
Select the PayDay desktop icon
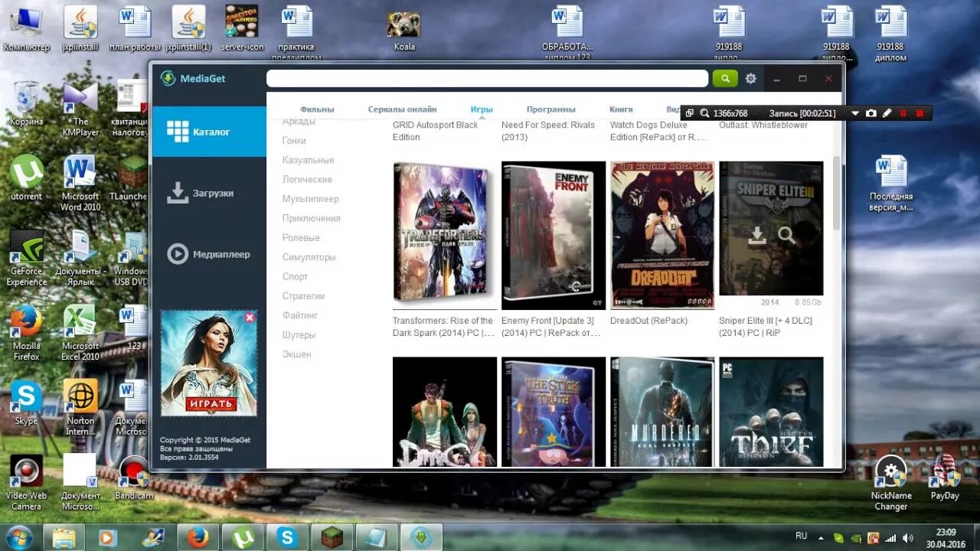[x=945, y=478]
